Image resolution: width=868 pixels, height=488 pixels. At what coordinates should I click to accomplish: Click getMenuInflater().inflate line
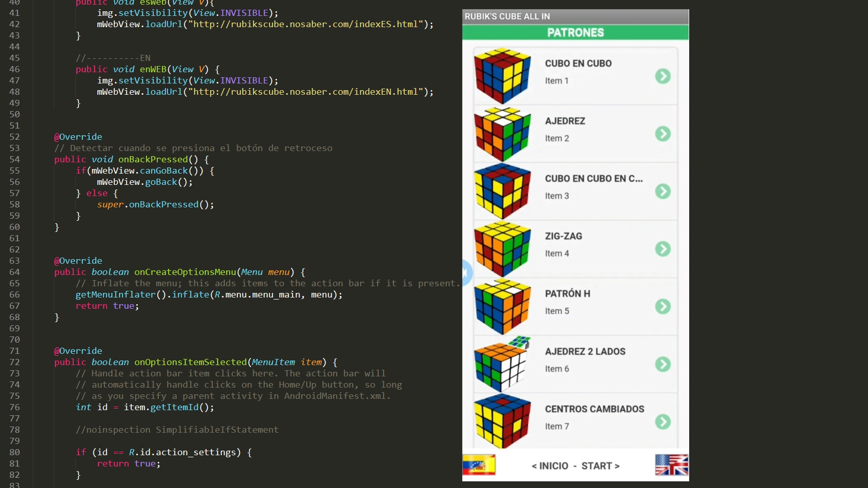tap(209, 294)
